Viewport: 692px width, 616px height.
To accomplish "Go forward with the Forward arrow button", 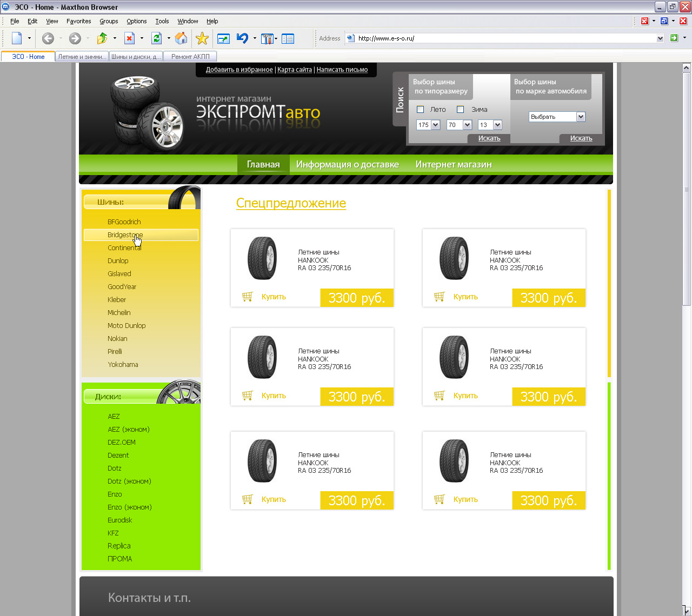I will pyautogui.click(x=75, y=38).
